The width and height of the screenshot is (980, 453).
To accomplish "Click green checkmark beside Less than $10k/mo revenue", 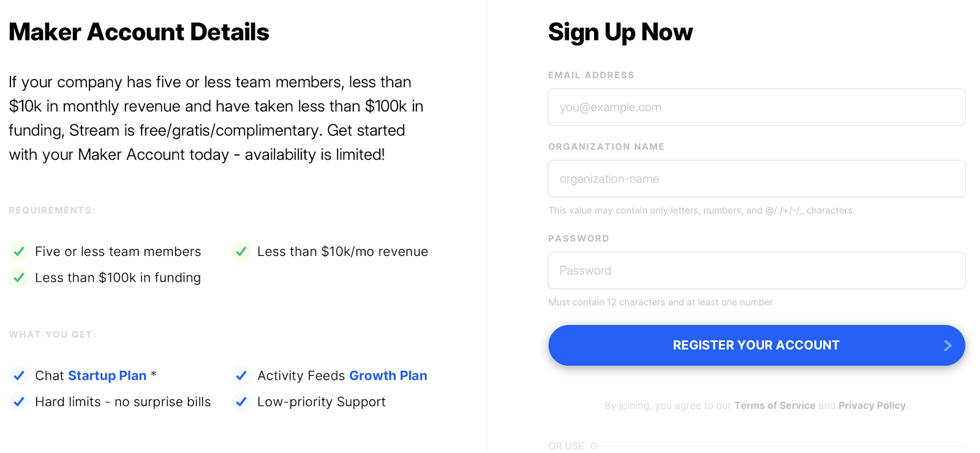I will 241,252.
